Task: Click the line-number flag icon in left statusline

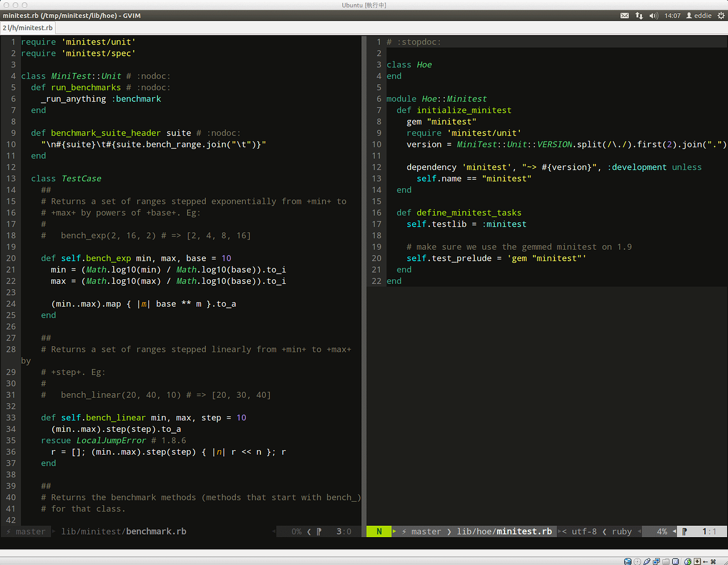Action: coord(319,531)
